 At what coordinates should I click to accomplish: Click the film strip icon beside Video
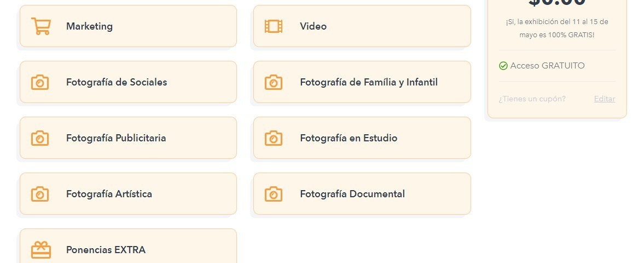click(x=274, y=26)
